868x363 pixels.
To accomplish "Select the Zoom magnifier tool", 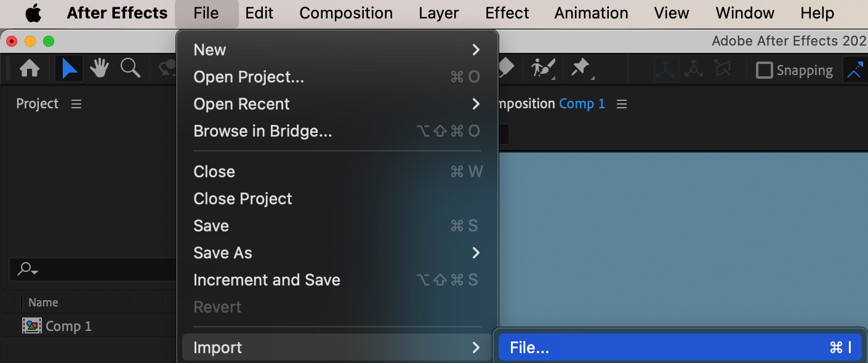I will [130, 68].
